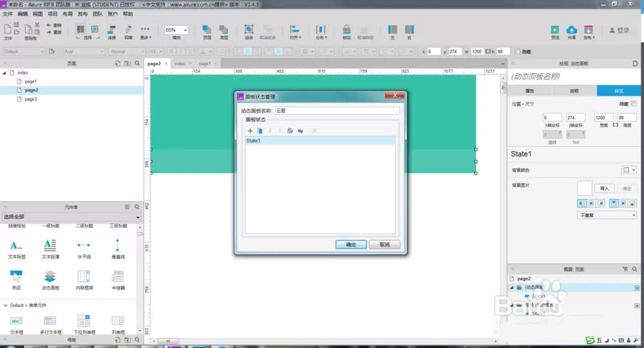644x348 pixels.
Task: Click the 内联框架 widget icon
Action: 84,276
